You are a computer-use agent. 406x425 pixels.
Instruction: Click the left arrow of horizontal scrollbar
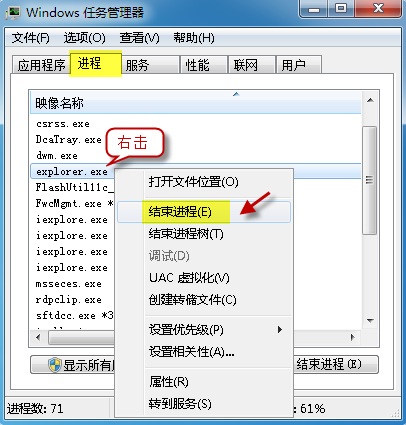[x=38, y=337]
